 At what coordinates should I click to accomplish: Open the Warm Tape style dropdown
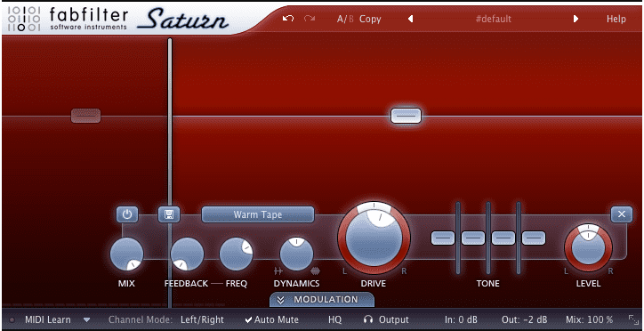click(x=258, y=214)
